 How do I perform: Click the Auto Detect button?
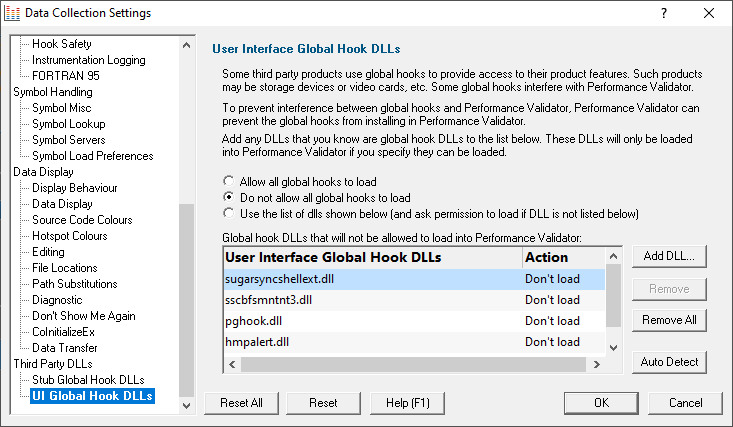(669, 362)
